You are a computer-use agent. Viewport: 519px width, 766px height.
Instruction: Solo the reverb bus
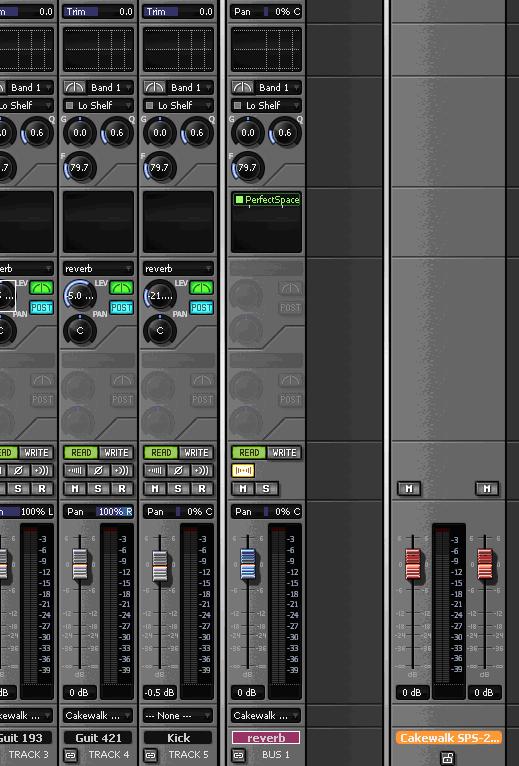coord(266,489)
